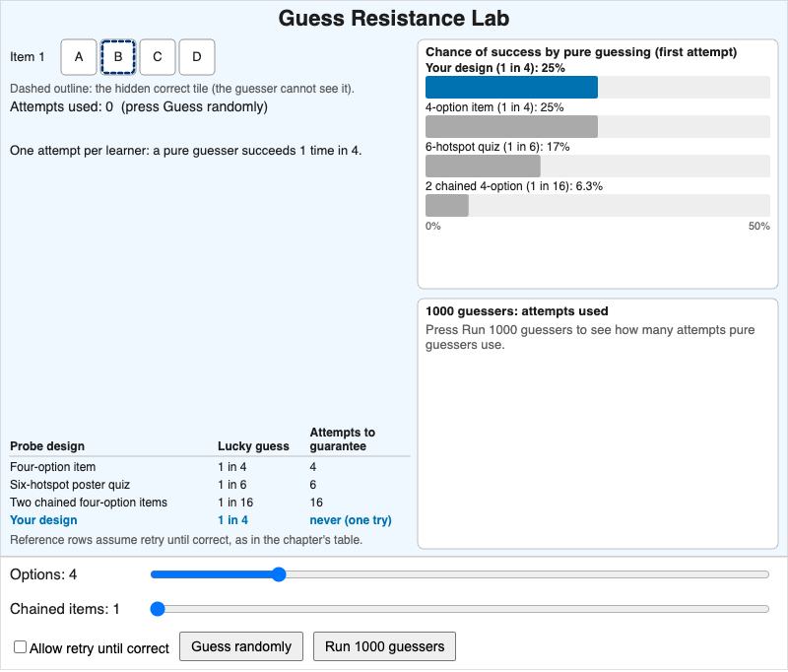The image size is (788, 672).
Task: Click '2 chained 4-option (1 in 16): 6.3%' label
Action: (x=514, y=186)
